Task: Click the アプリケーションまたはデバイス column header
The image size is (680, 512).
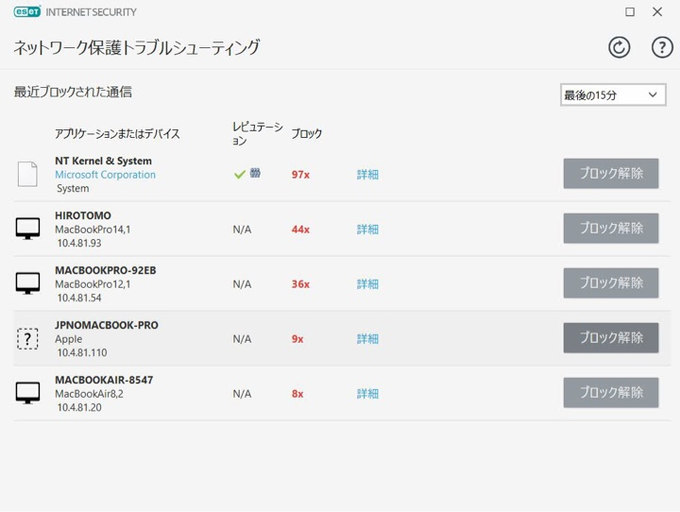Action: coord(117,134)
